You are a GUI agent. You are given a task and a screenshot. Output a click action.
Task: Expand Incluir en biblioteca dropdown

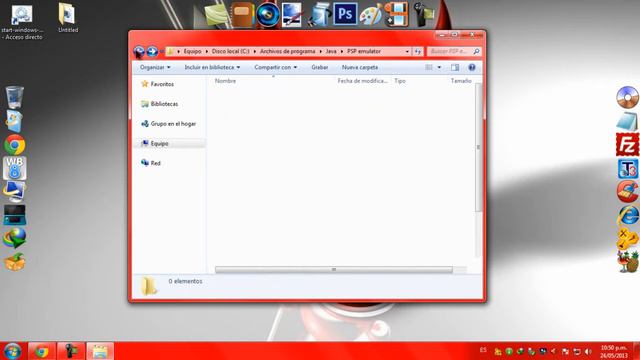tap(212, 67)
